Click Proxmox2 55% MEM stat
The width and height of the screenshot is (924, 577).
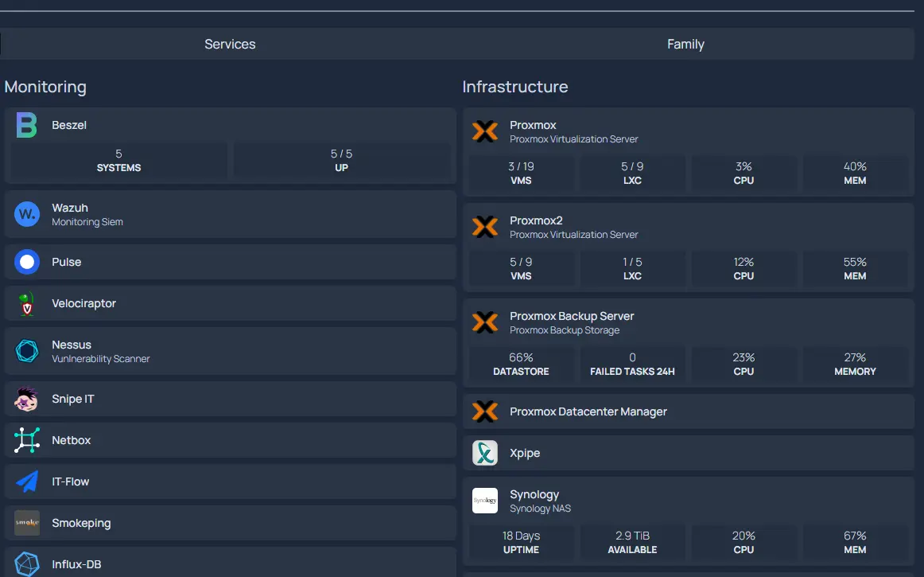pyautogui.click(x=855, y=269)
